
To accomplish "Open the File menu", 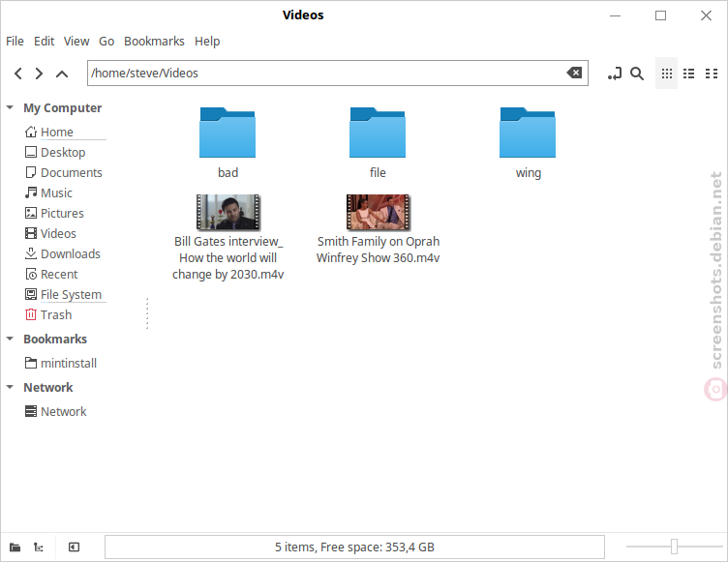I will (x=15, y=42).
